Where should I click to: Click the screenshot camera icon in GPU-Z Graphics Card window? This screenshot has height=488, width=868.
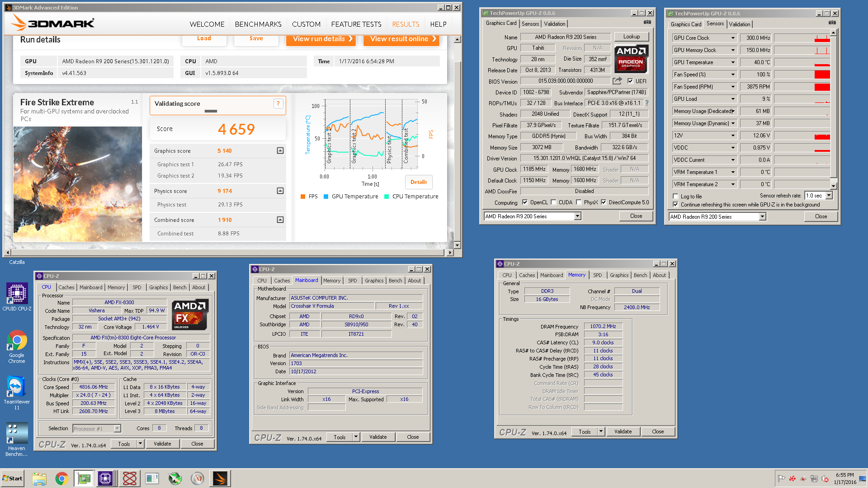(x=647, y=22)
